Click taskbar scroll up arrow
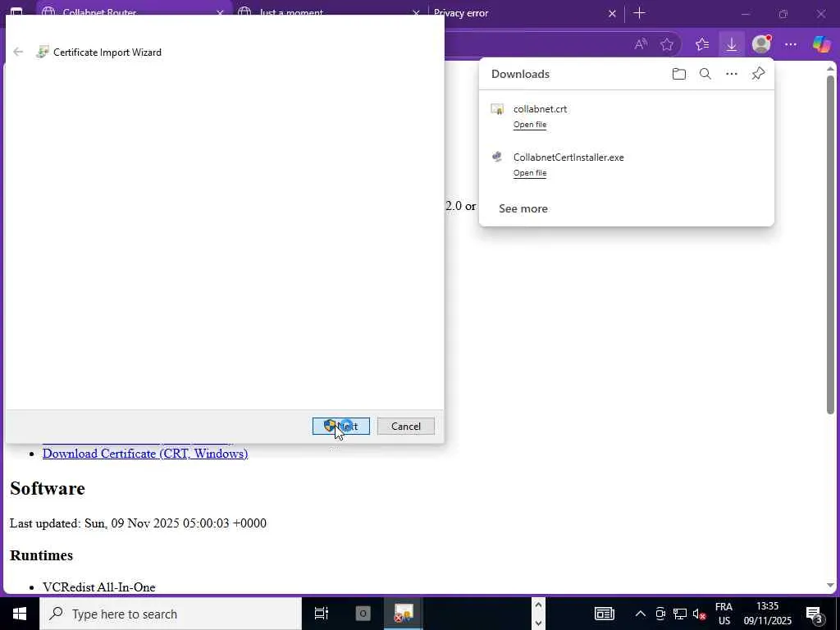 [x=538, y=605]
